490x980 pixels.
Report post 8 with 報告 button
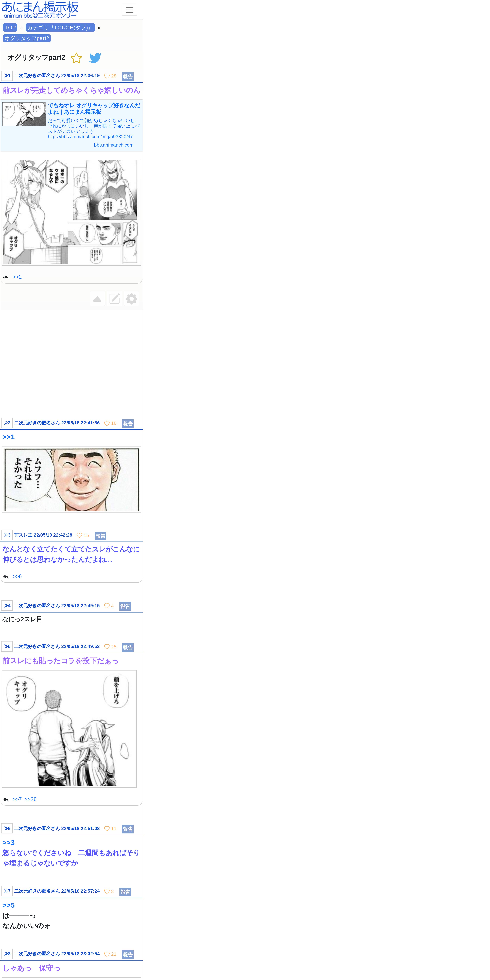[128, 955]
